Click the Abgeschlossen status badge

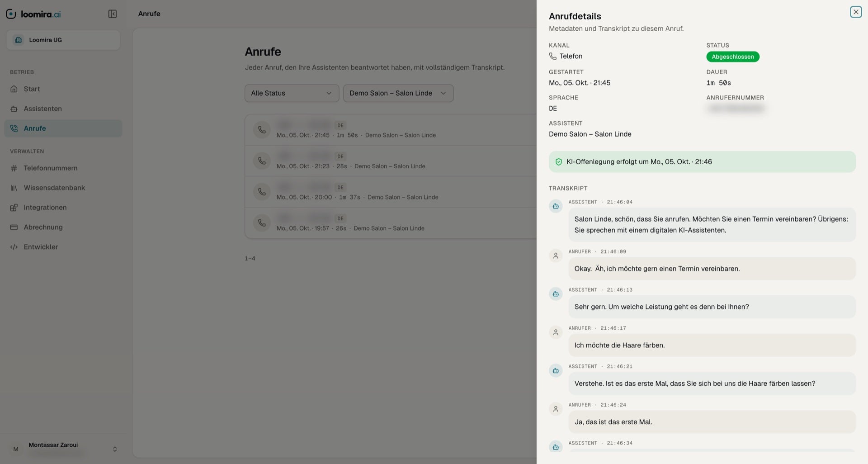(x=733, y=57)
